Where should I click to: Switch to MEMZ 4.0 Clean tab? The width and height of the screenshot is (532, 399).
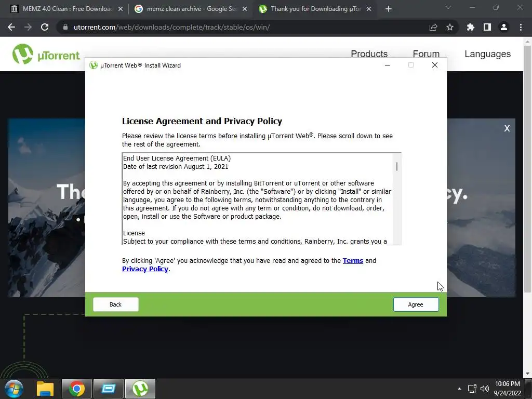(66, 9)
